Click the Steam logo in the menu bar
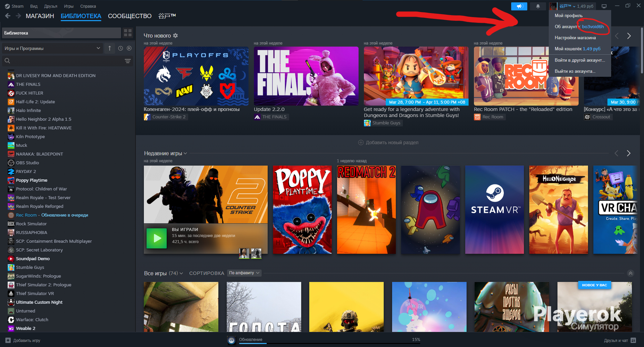 tap(7, 6)
